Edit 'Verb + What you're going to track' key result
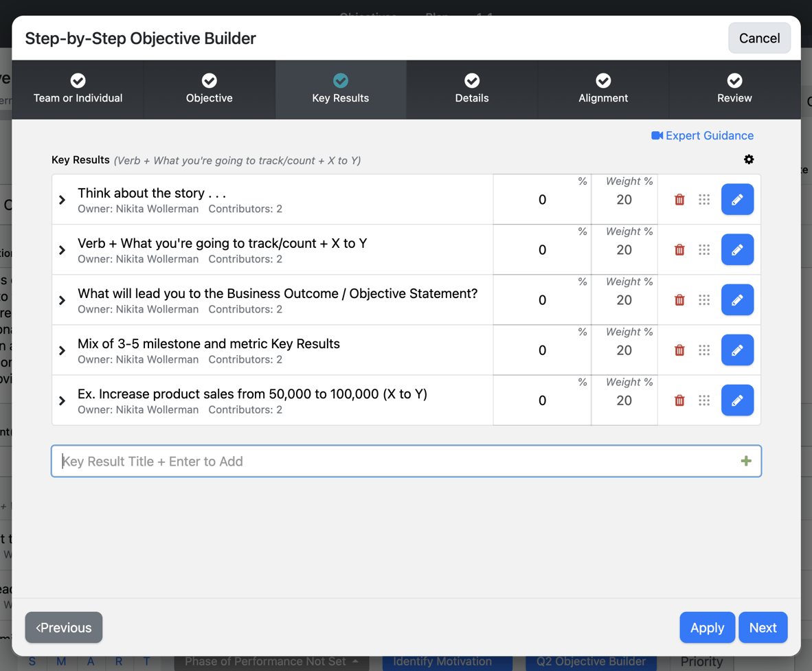 point(737,249)
